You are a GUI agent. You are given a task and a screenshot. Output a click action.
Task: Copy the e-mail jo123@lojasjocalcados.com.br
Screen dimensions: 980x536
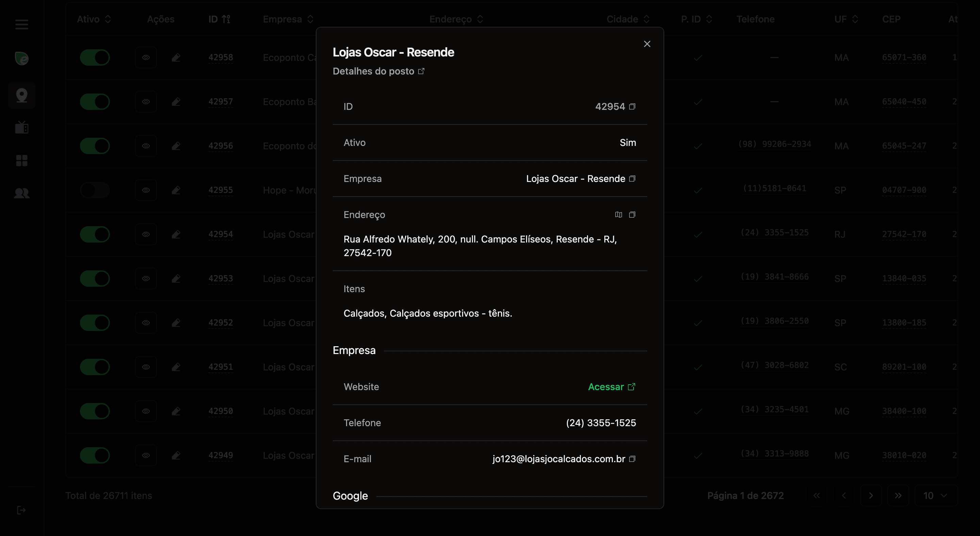[x=632, y=459]
